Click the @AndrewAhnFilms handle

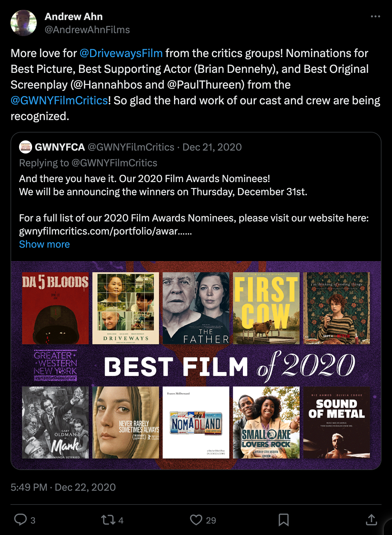tap(87, 30)
